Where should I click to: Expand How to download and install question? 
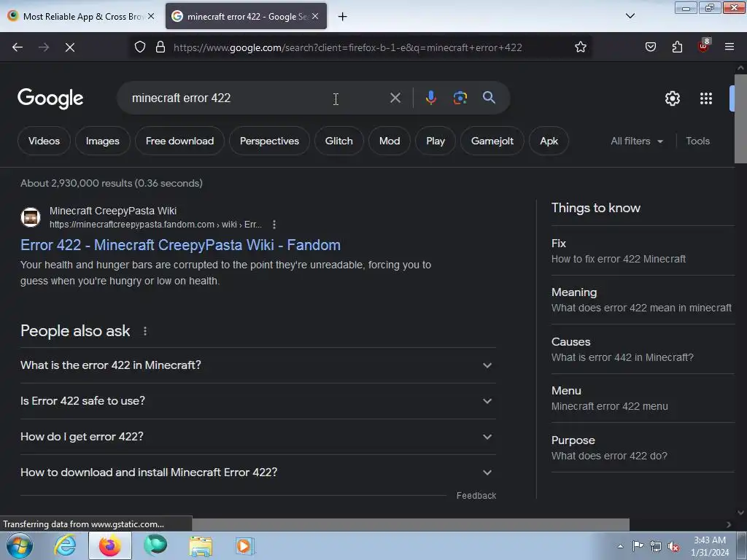[258, 472]
